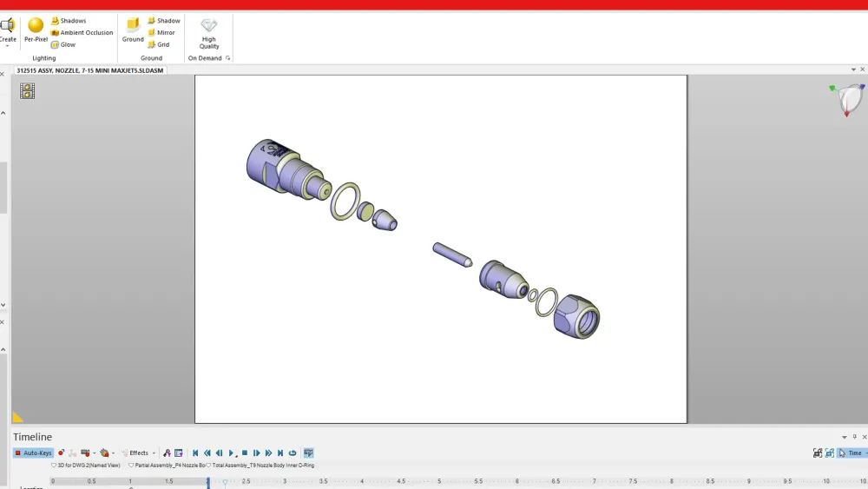Click the film-strip animation mode icon
The width and height of the screenshot is (868, 489).
point(27,91)
